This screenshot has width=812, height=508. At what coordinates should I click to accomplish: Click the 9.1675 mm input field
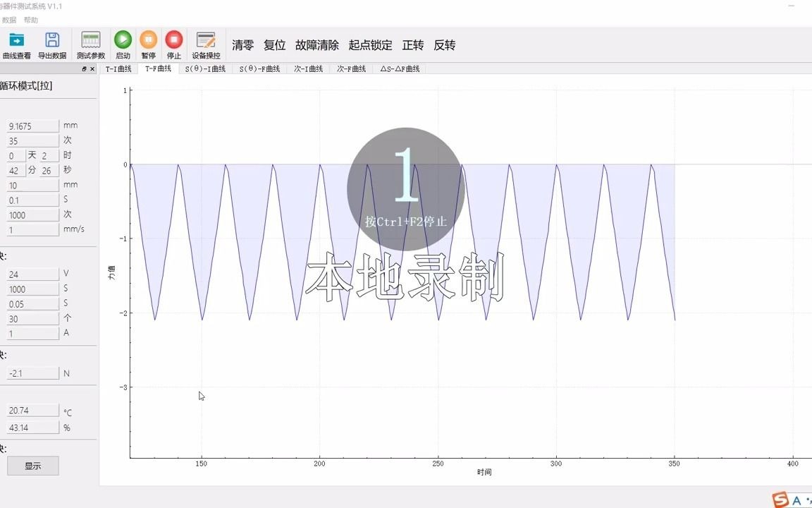(32, 125)
